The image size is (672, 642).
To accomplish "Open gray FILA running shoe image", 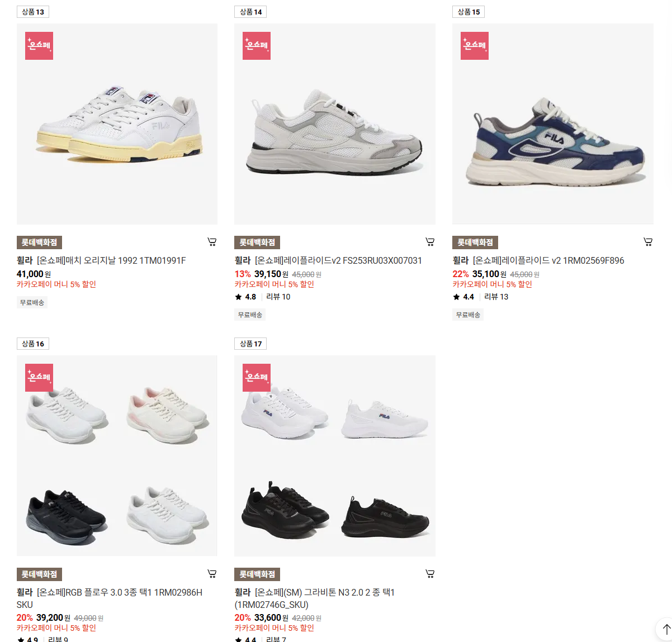I will 335,124.
